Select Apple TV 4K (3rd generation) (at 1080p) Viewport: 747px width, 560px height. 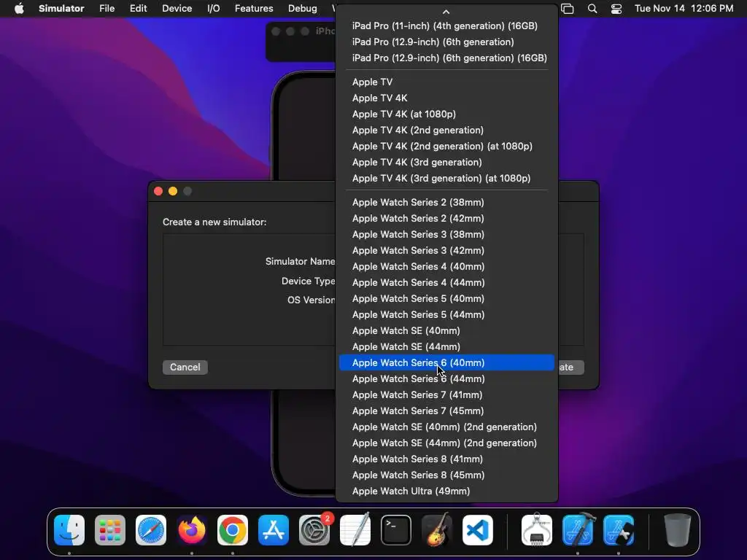coord(447,178)
